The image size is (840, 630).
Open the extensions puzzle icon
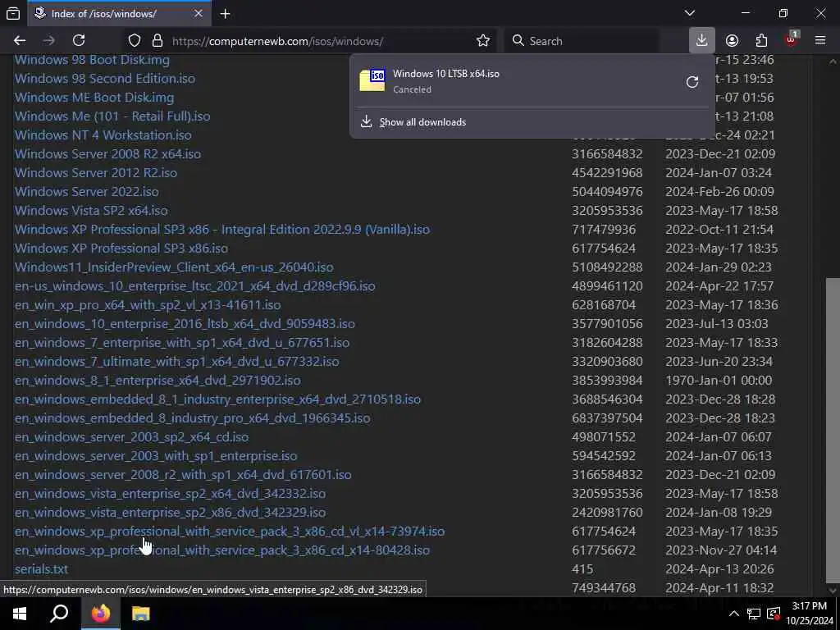click(761, 41)
